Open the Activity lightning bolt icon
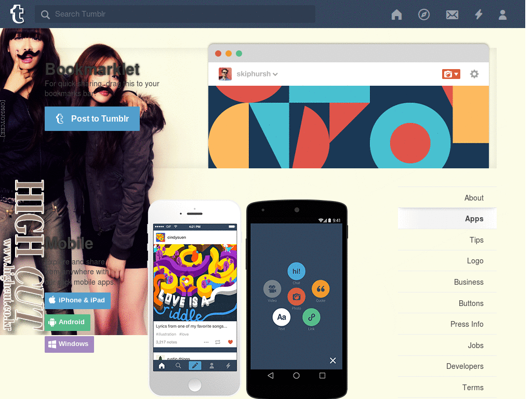This screenshot has height=399, width=532. (478, 14)
